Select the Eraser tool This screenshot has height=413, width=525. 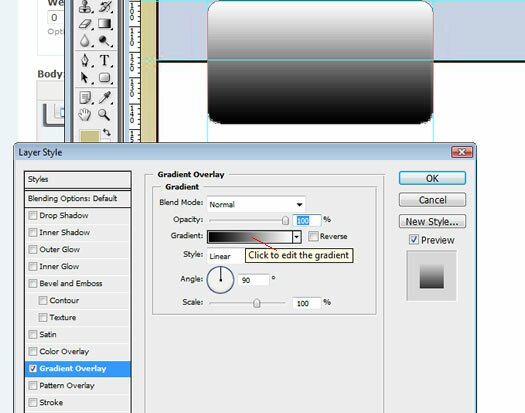(85, 24)
